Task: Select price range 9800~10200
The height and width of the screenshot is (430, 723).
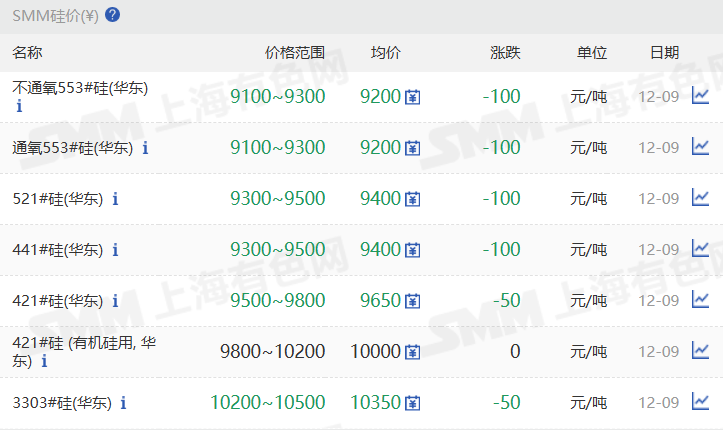Action: click(x=273, y=352)
